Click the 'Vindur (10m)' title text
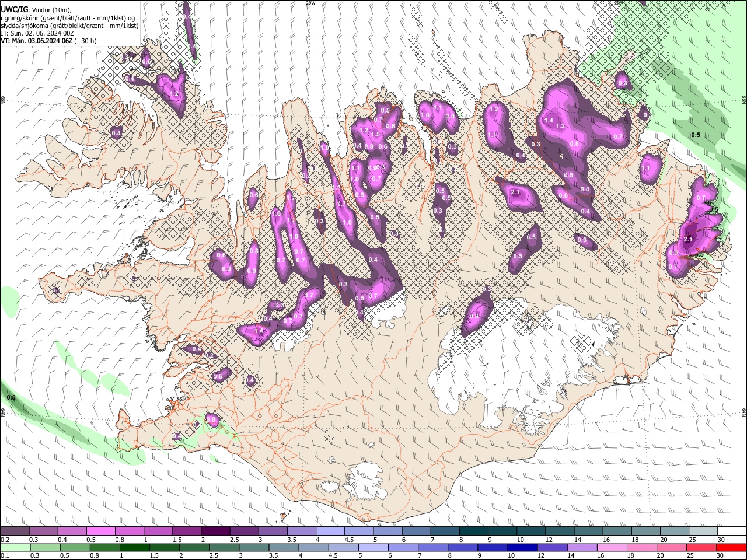The image size is (747, 560). [51, 10]
